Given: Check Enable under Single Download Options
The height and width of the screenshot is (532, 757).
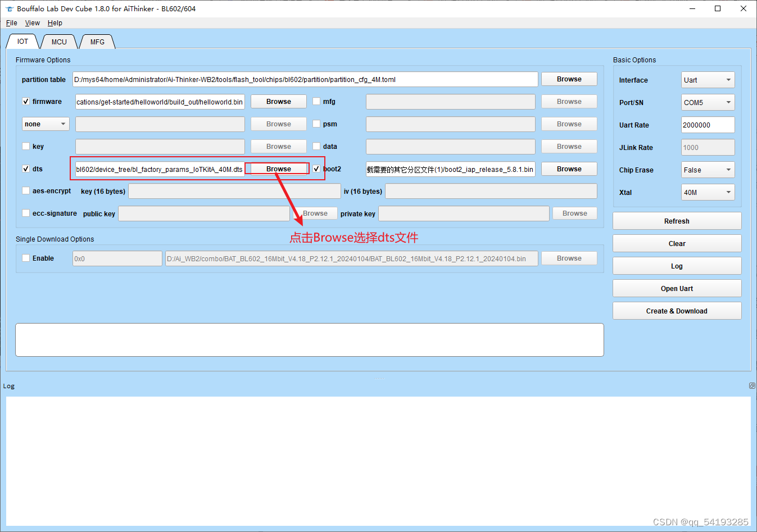Looking at the screenshot, I should click(x=26, y=258).
